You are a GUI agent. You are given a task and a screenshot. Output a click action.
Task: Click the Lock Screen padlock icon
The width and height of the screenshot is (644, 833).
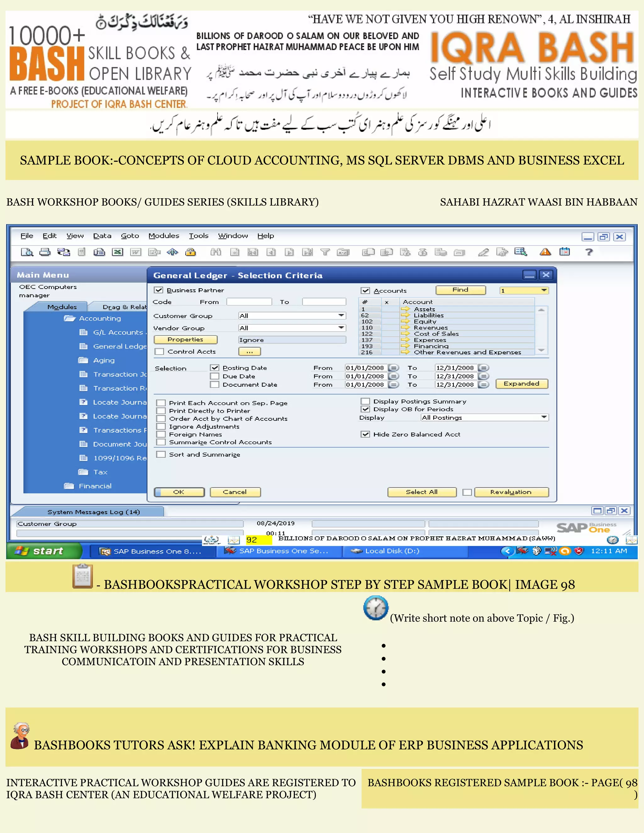[x=190, y=252]
